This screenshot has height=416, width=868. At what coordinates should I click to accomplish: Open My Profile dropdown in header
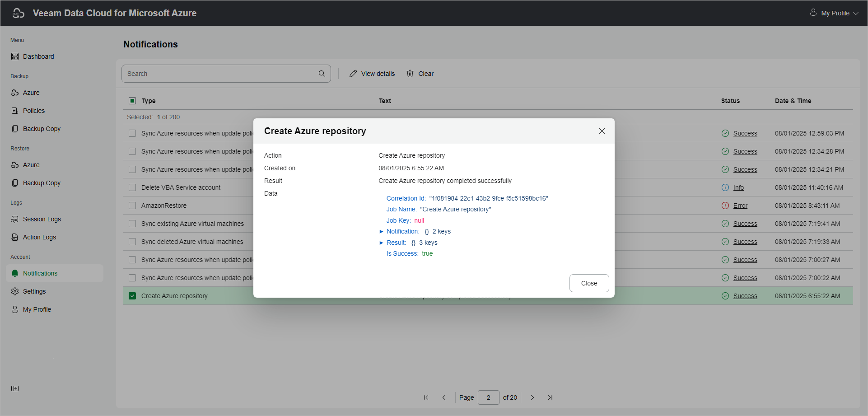coord(834,13)
